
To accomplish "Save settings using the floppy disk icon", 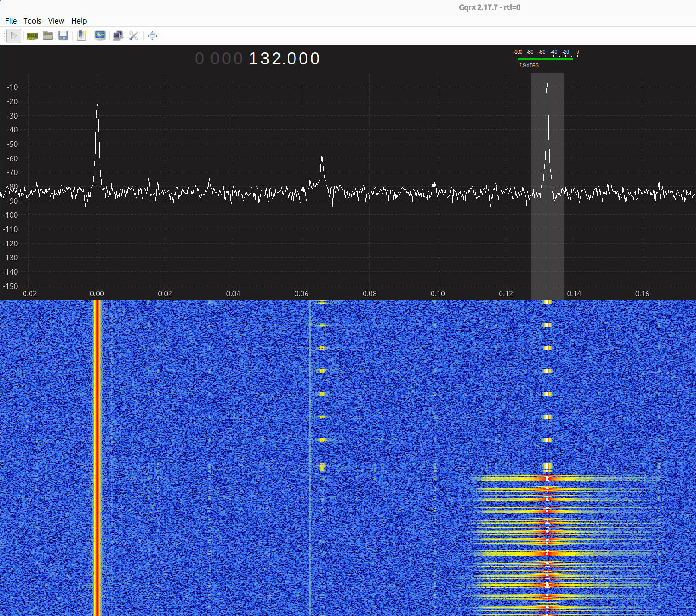I will pyautogui.click(x=63, y=36).
